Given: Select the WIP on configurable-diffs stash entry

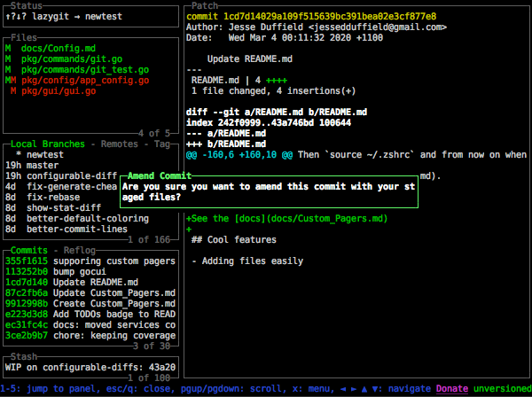Looking at the screenshot, I should coord(90,367).
